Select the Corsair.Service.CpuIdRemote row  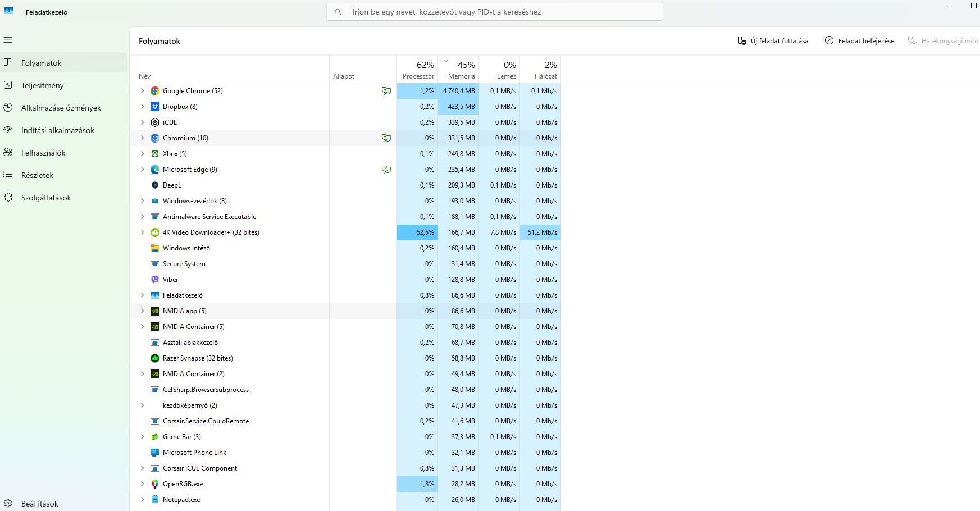345,421
